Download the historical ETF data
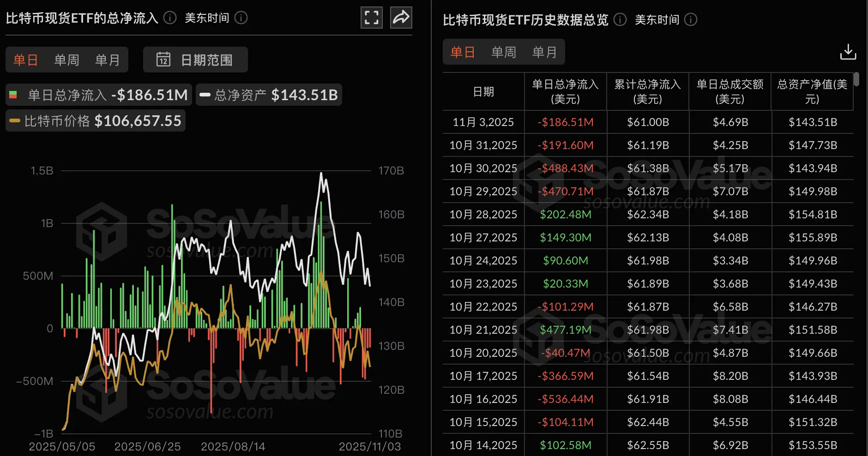Viewport: 868px width, 456px height. click(848, 52)
